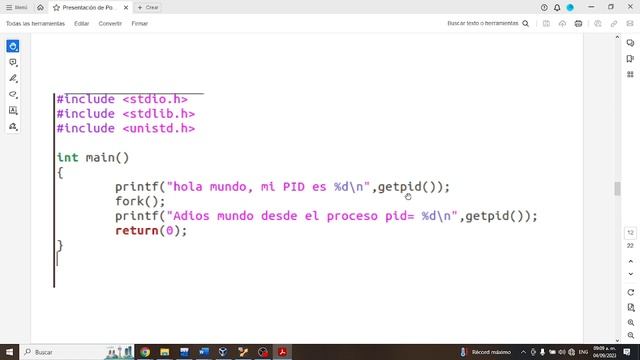Viewport: 640px width, 360px height.
Task: Open the page thumbnails grid panel
Action: (x=630, y=74)
